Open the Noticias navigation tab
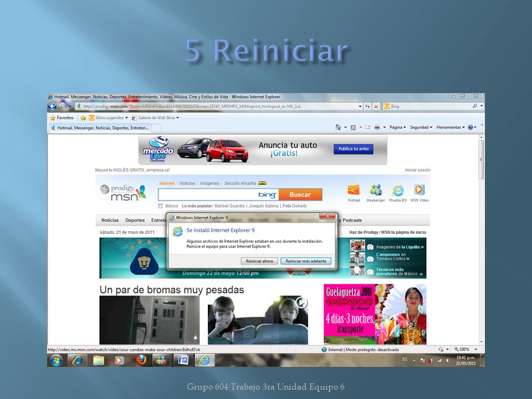The width and height of the screenshot is (532, 399). click(110, 220)
